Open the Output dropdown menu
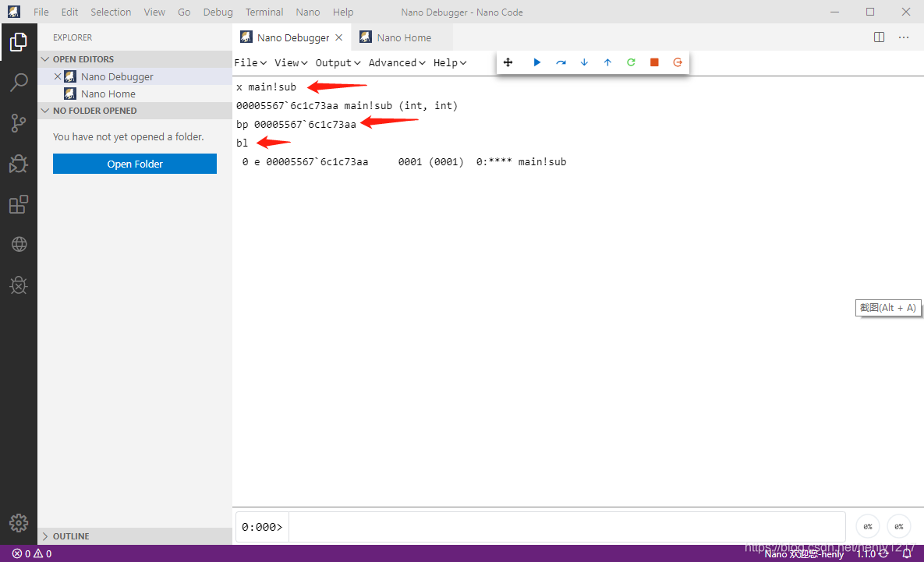This screenshot has width=924, height=562. click(x=338, y=62)
